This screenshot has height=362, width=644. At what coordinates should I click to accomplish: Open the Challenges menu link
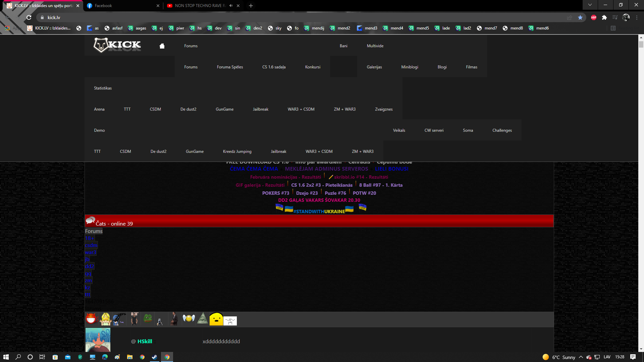pyautogui.click(x=502, y=130)
